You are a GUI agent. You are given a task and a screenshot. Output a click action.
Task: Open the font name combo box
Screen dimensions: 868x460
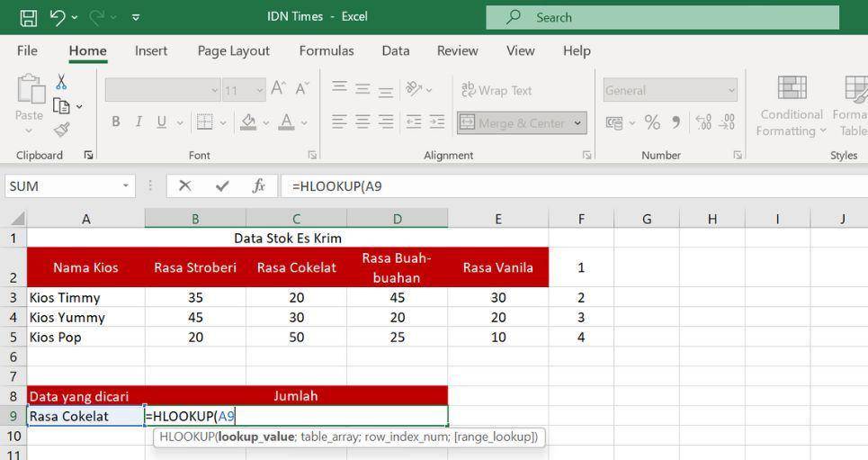click(x=163, y=90)
